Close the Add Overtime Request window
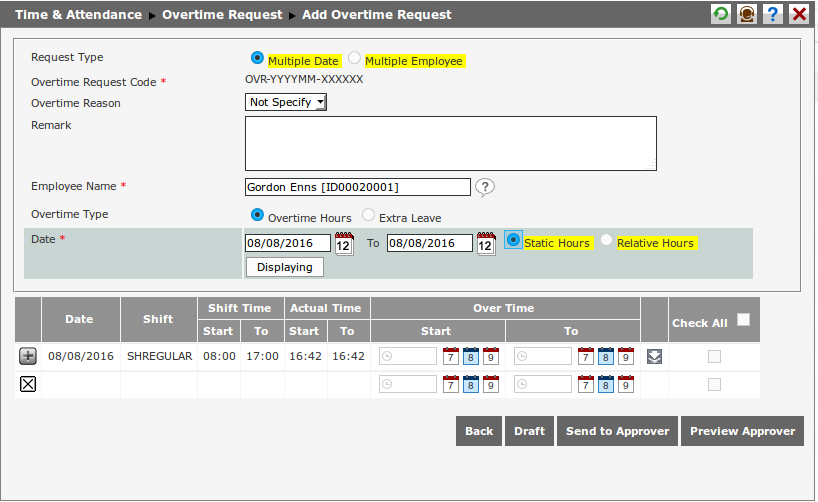This screenshot has height=502, width=818. coord(799,14)
